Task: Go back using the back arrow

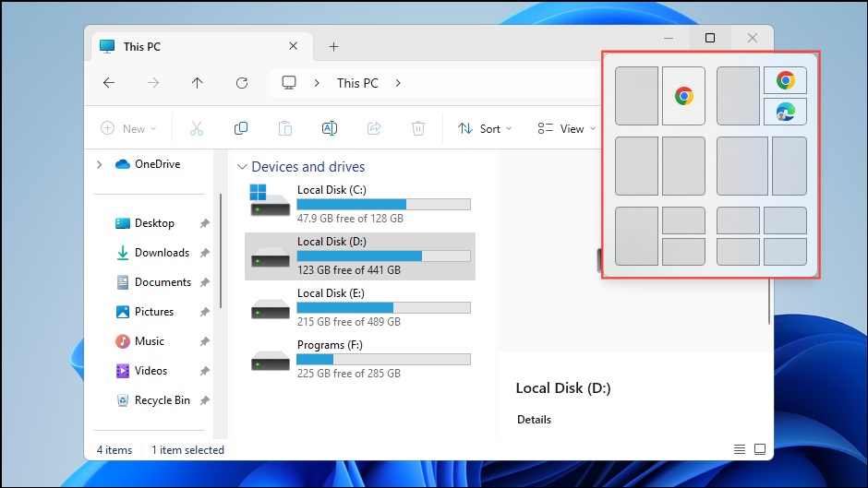Action: [109, 83]
